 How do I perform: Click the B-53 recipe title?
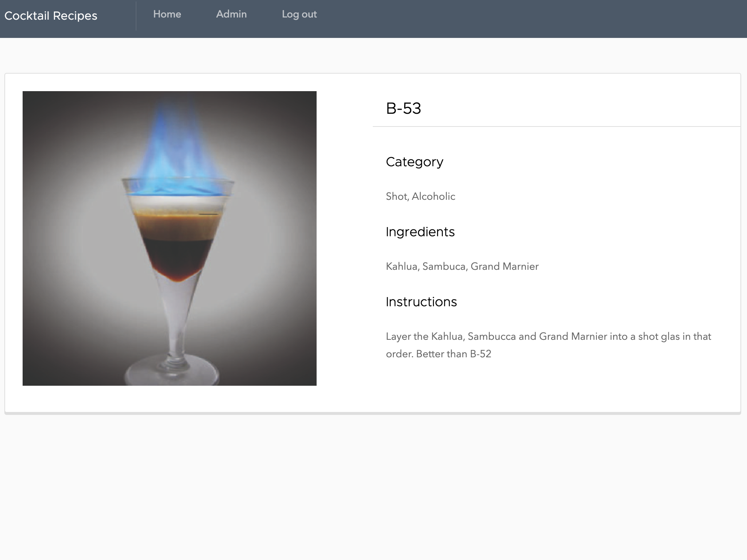coord(403,108)
